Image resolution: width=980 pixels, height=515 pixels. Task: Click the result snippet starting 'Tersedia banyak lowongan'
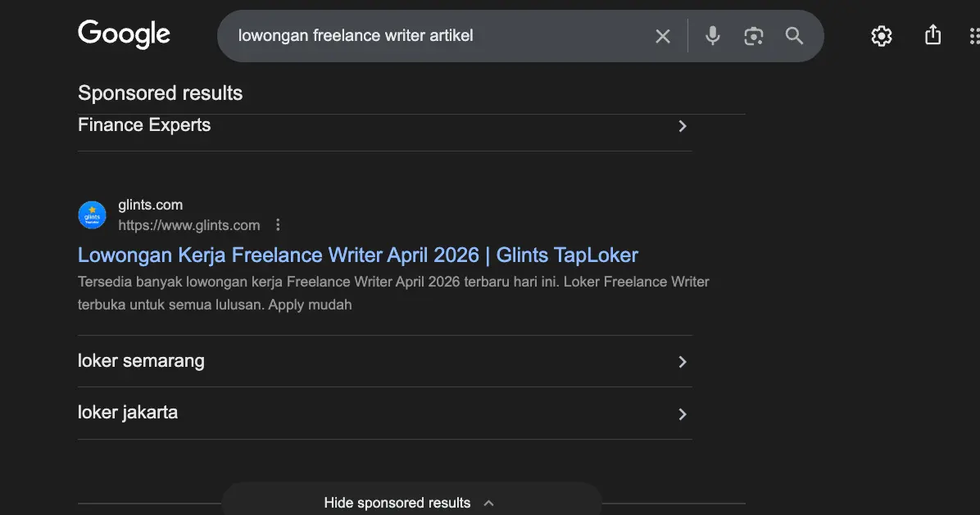pyautogui.click(x=393, y=293)
